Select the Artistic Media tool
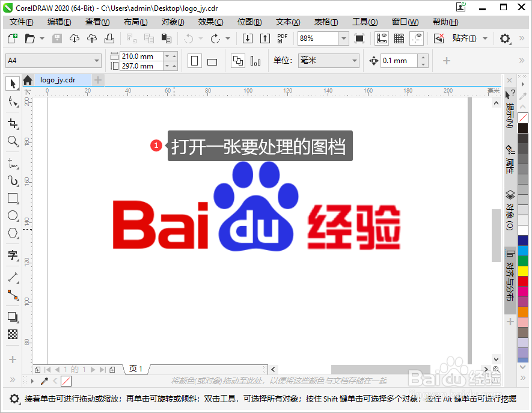532x413 pixels. pyautogui.click(x=13, y=180)
